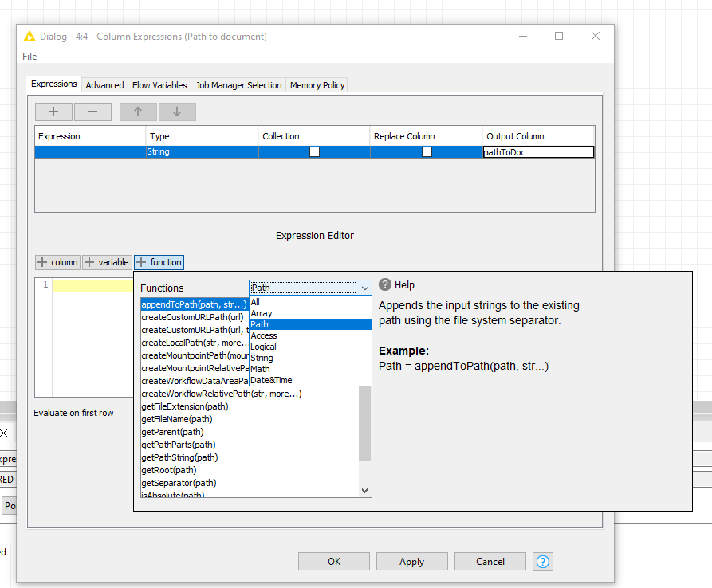Click the + function button
The width and height of the screenshot is (712, 588).
(159, 262)
